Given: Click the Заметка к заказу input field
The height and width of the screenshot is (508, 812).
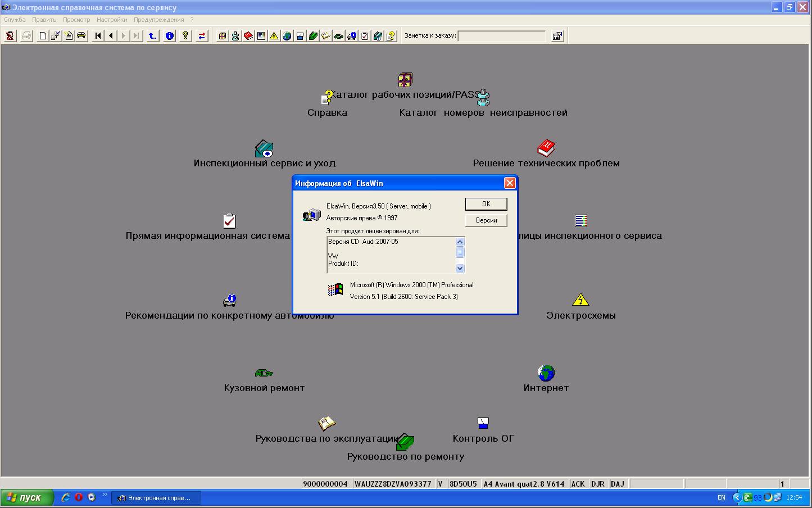Looking at the screenshot, I should pyautogui.click(x=502, y=36).
